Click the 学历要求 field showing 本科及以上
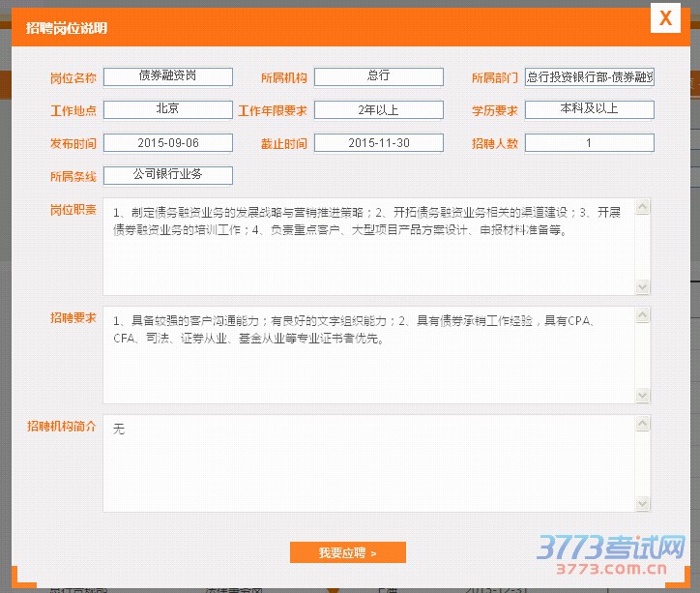The image size is (700, 593). tap(590, 109)
